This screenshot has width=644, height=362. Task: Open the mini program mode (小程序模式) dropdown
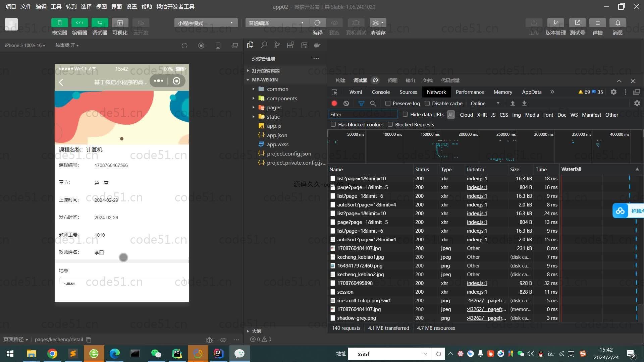coord(206,23)
